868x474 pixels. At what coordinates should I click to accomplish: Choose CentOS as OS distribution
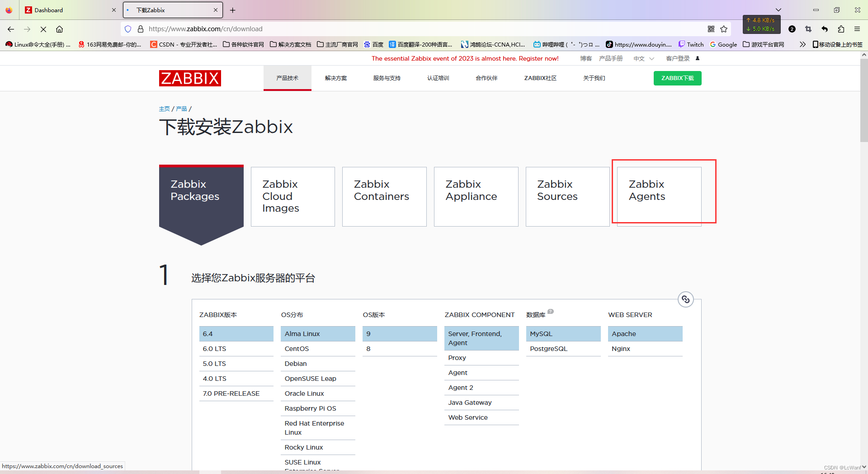pyautogui.click(x=318, y=349)
